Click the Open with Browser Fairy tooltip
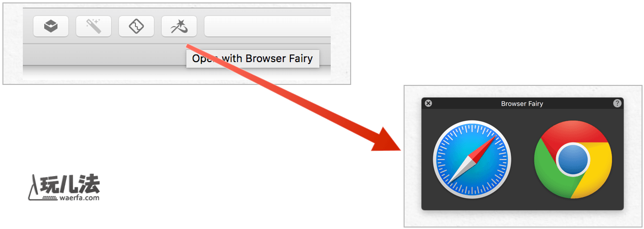Screen dimensions: 644x229 pos(253,59)
